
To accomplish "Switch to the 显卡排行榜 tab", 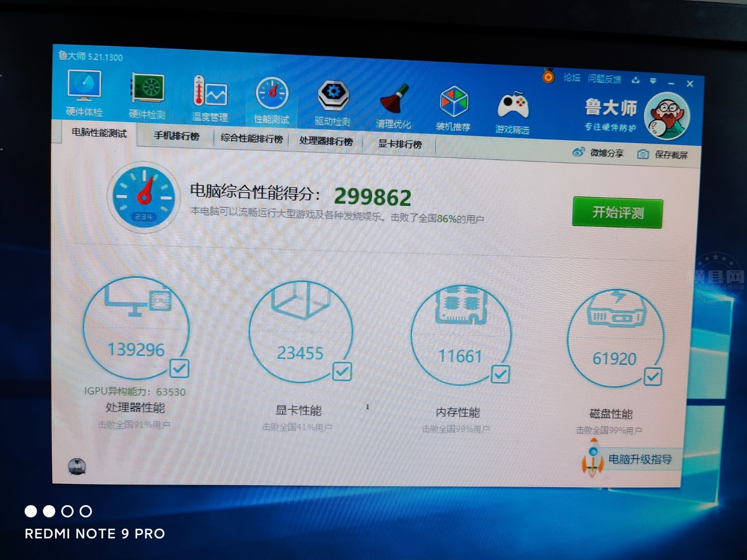I will click(400, 144).
